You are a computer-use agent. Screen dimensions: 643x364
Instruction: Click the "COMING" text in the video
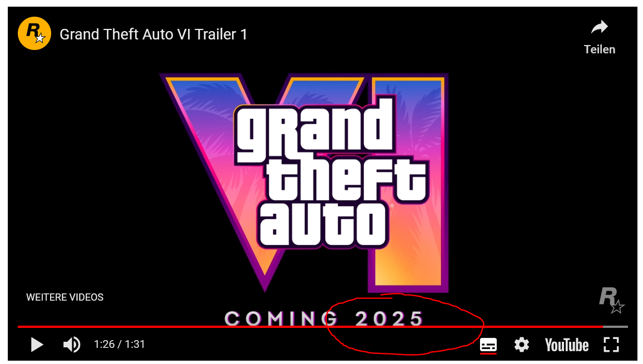pos(281,318)
